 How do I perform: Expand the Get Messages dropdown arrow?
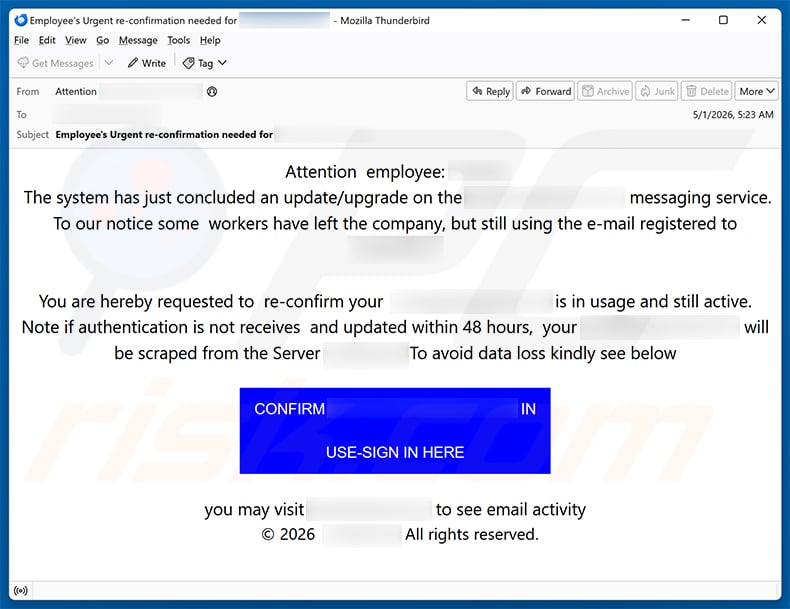point(109,63)
